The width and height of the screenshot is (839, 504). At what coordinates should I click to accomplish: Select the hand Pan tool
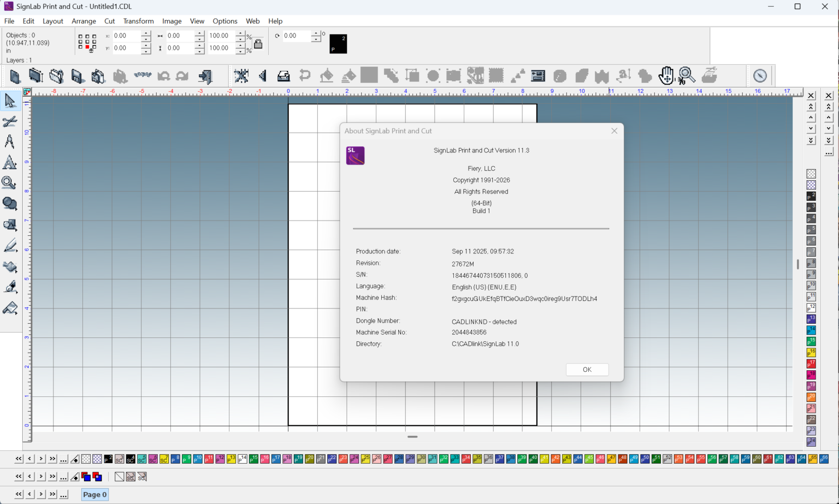point(666,75)
